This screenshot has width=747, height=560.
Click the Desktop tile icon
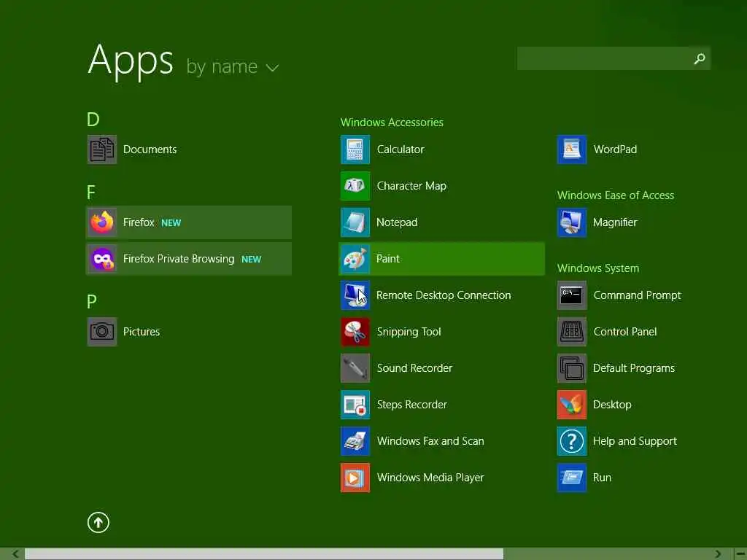pyautogui.click(x=572, y=405)
